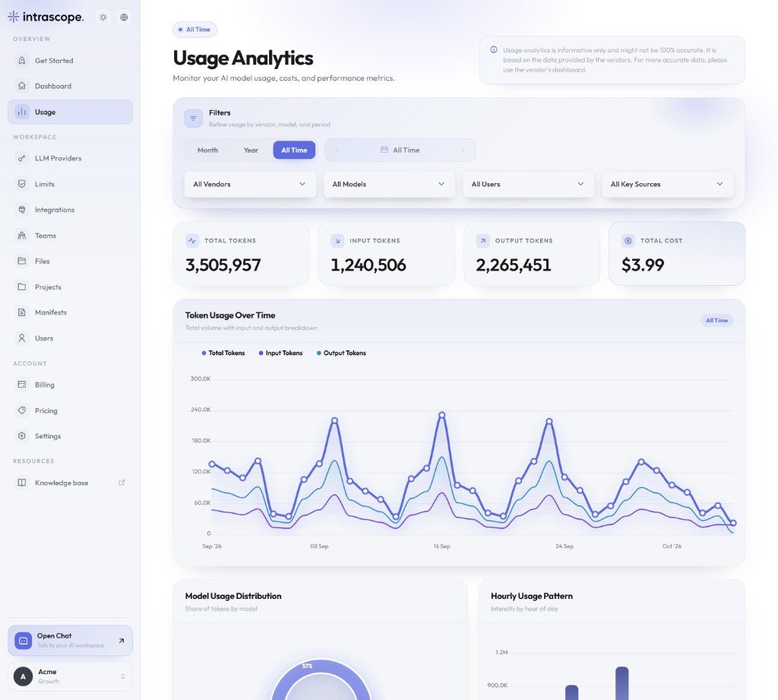
Task: Click the Billing card icon
Action: pyautogui.click(x=22, y=385)
